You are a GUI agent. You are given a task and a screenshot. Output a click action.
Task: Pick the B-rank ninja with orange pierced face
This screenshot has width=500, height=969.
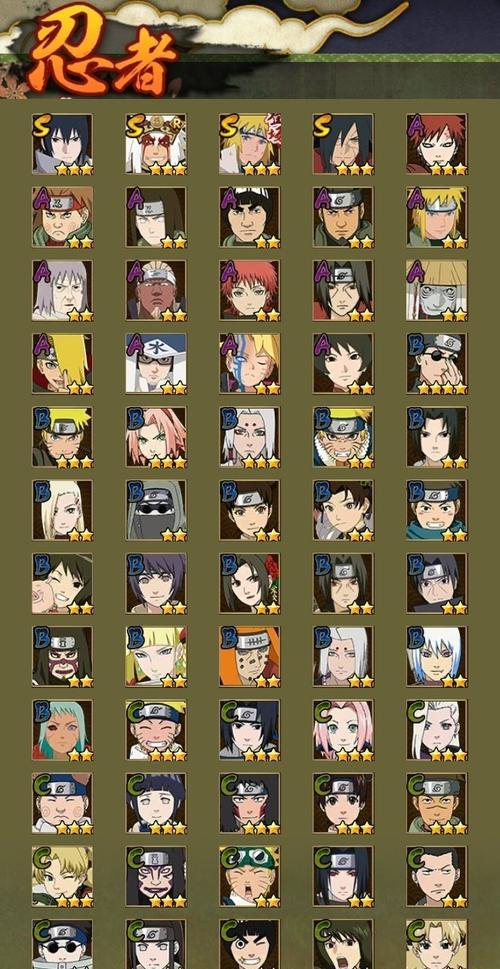250,657
